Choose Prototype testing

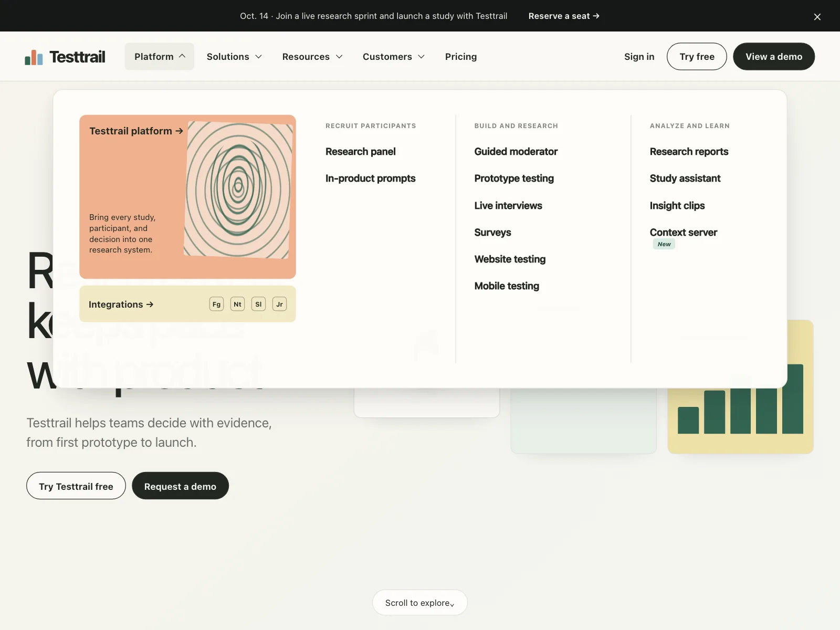tap(514, 178)
